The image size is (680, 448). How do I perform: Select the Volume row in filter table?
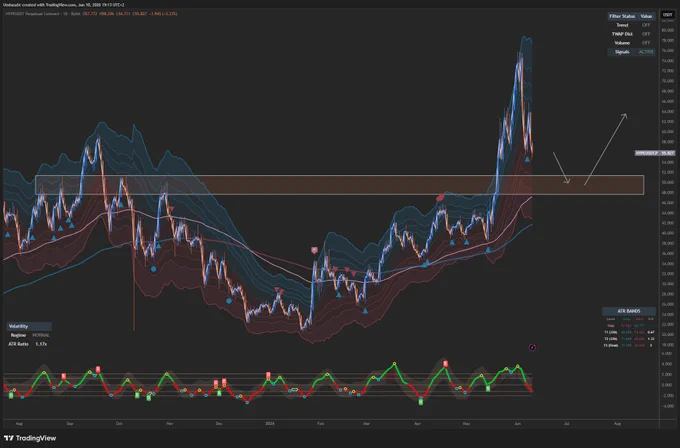tap(631, 43)
